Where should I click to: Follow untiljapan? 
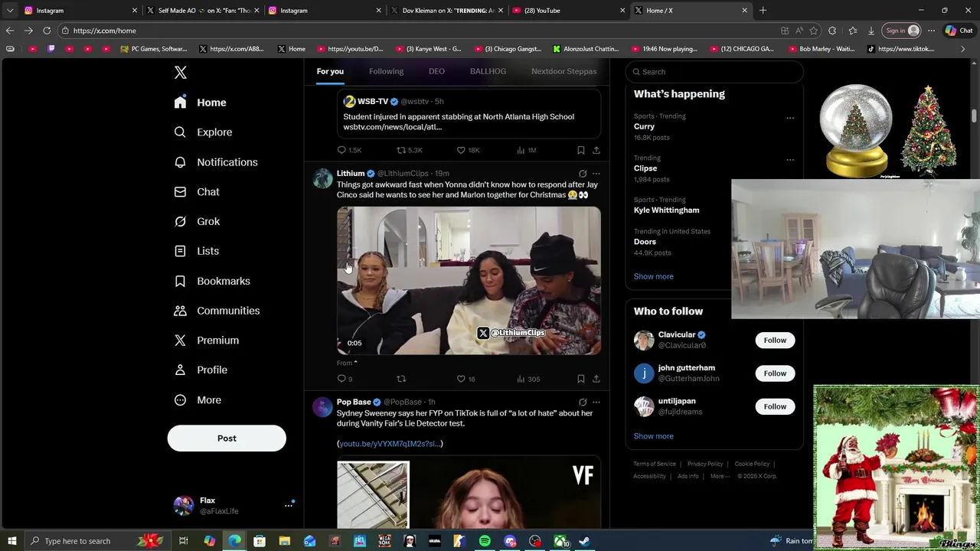click(x=775, y=406)
